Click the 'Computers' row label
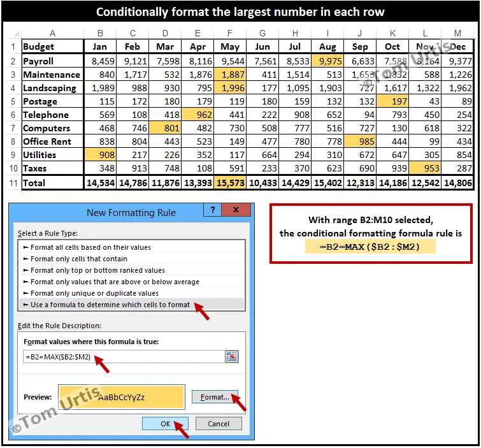Screen dimensions: 481x448 (x=52, y=128)
